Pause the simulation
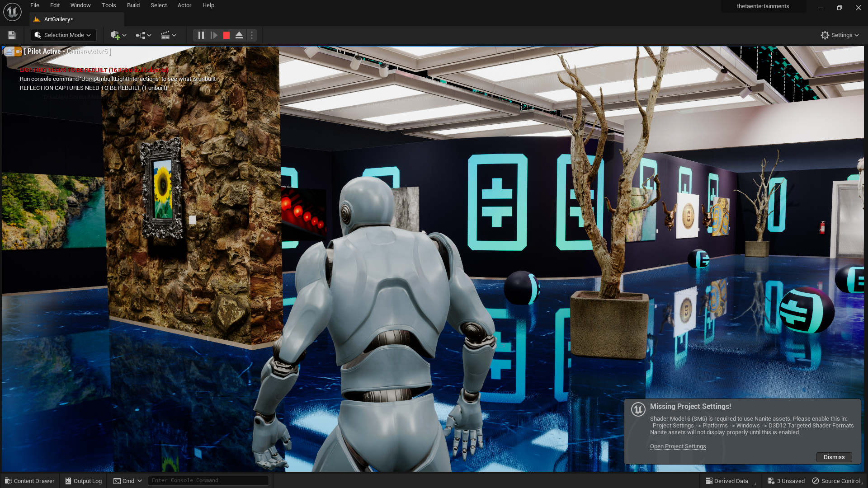 pos(201,35)
